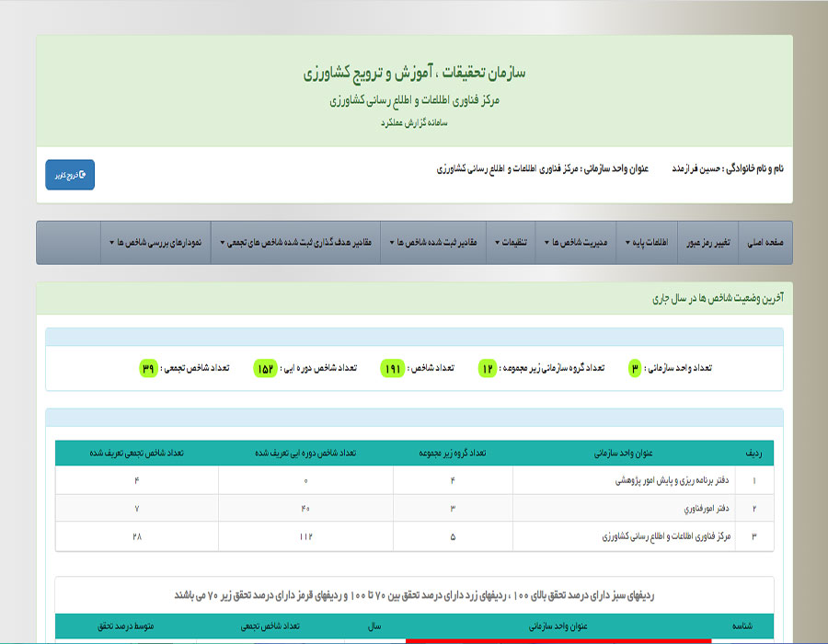The image size is (828, 644).
Task: Click the سازمان تحقیقات، آموزش و ترویج کشاورزی title
Action: point(414,73)
